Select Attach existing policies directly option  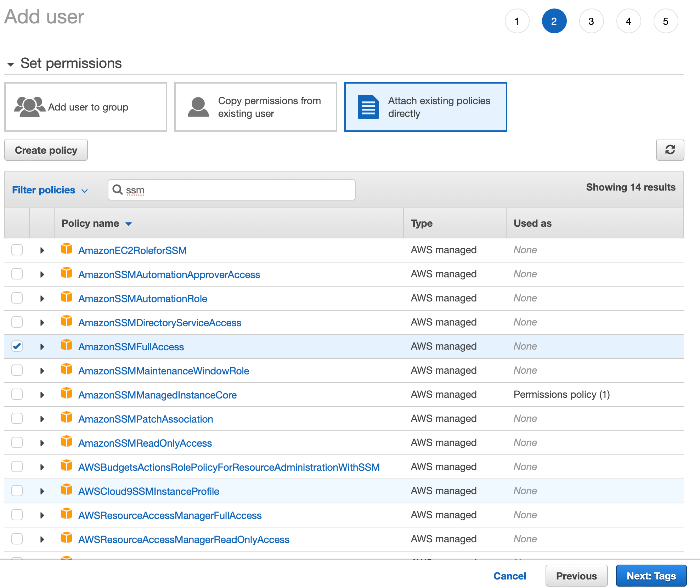coord(425,107)
